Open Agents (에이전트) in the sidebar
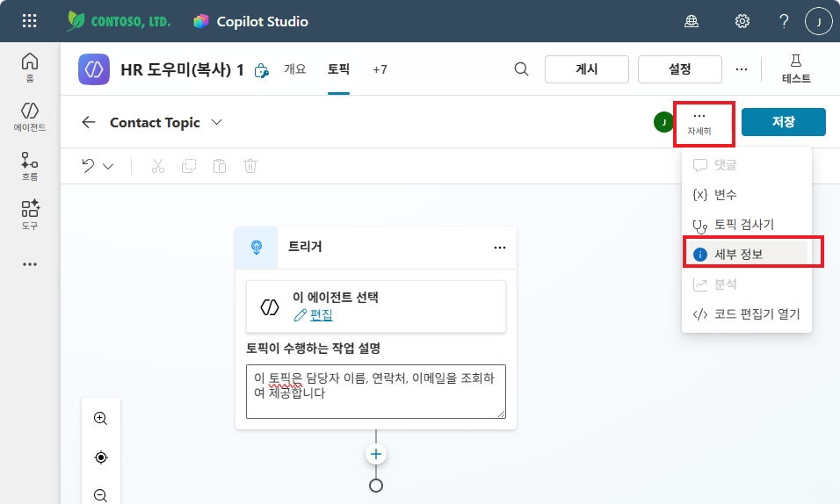This screenshot has height=504, width=840. pos(30,116)
